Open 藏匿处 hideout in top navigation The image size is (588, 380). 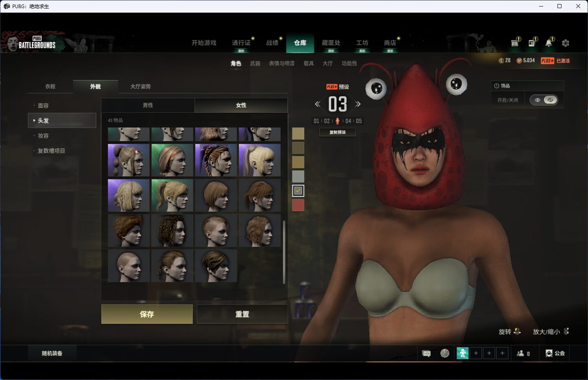click(331, 43)
